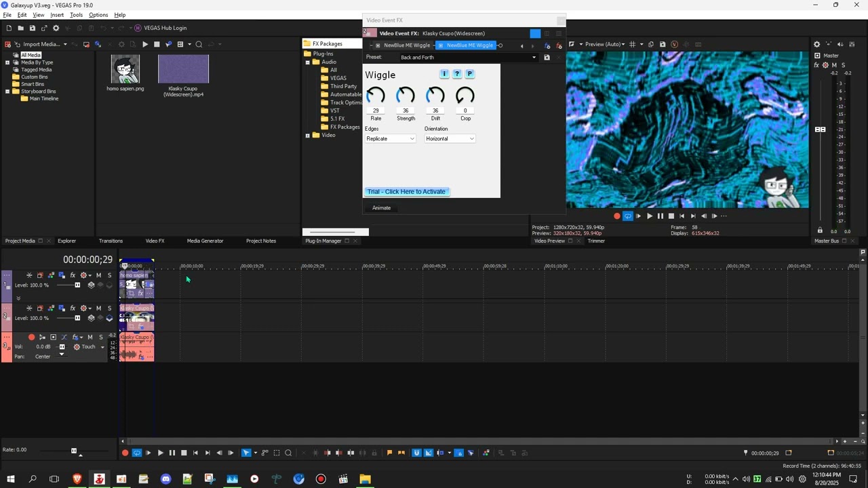Image resolution: width=868 pixels, height=488 pixels.
Task: Mute video track 2 with M
Action: pos(98,308)
